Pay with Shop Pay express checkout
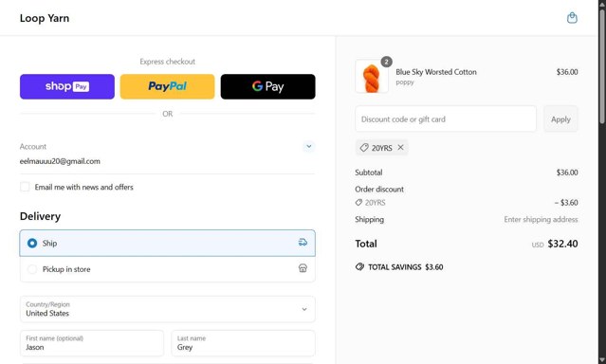Image resolution: width=606 pixels, height=364 pixels. tap(67, 86)
